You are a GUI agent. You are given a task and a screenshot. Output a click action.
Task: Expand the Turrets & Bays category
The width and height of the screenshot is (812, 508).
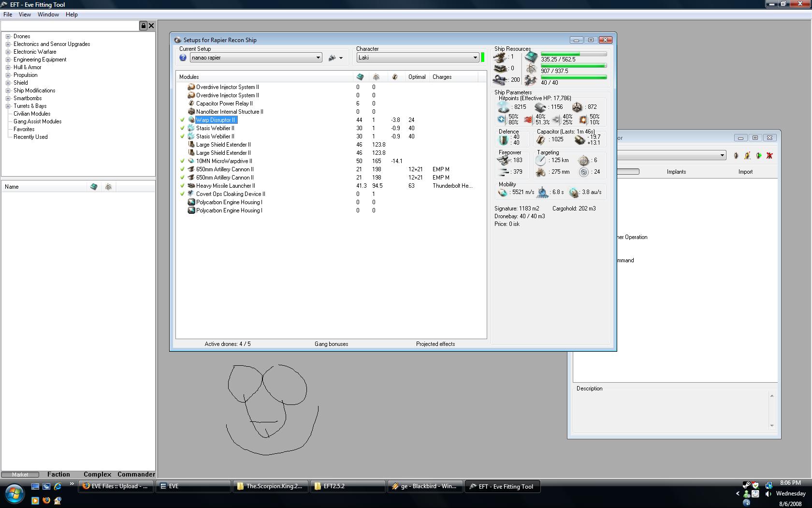click(x=8, y=106)
